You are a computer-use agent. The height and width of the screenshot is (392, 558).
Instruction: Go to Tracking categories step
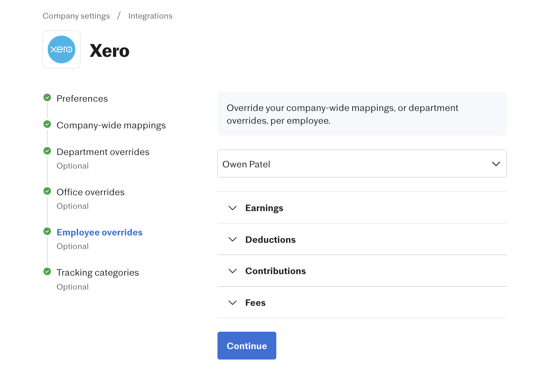[x=98, y=273]
